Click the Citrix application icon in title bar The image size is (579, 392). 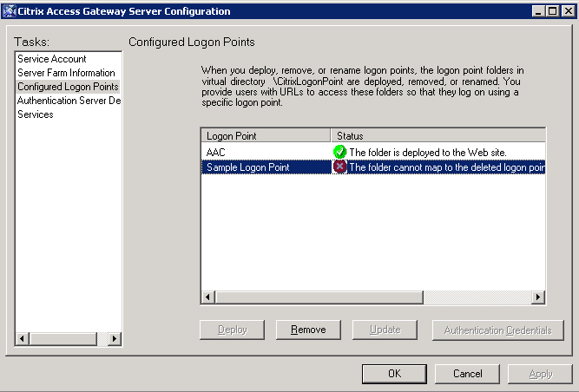tap(10, 11)
